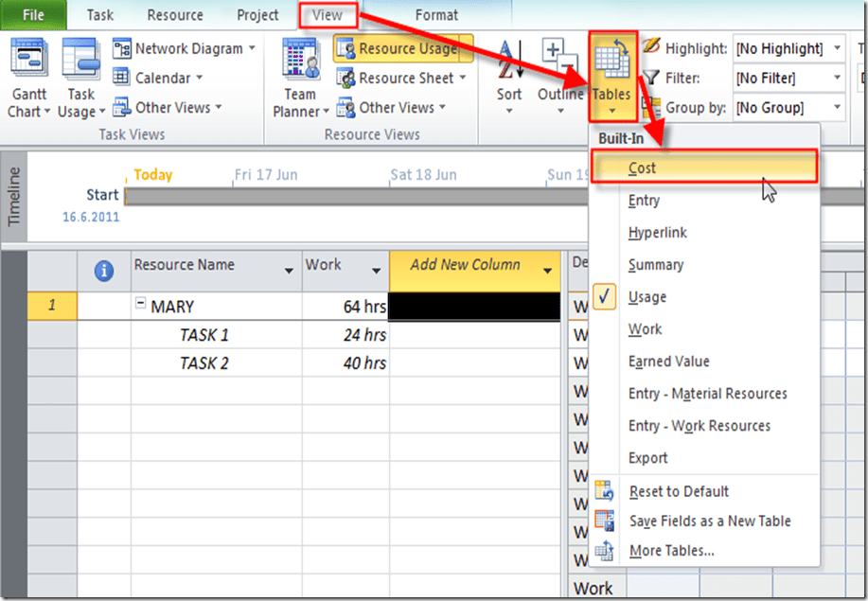
Task: Click the Task Usage icon
Action: pos(80,77)
